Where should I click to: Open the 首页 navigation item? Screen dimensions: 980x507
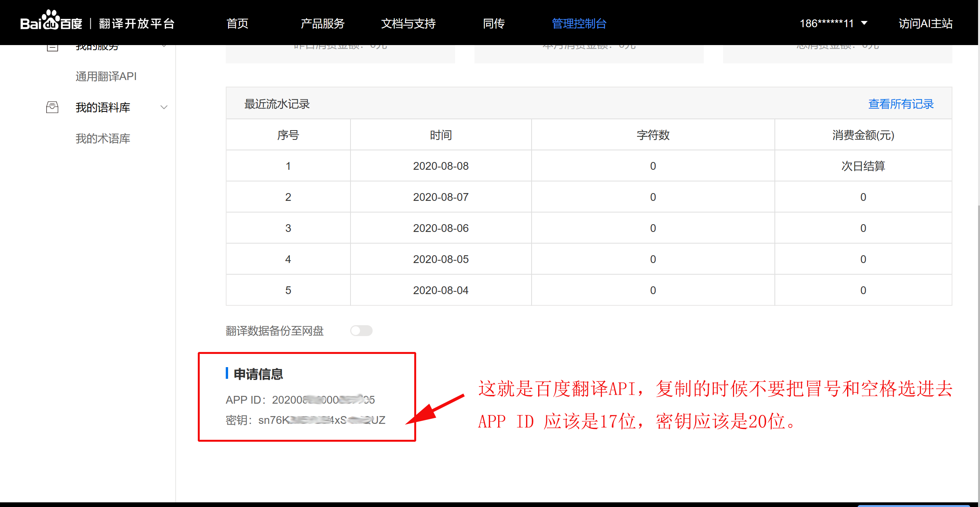pos(237,23)
